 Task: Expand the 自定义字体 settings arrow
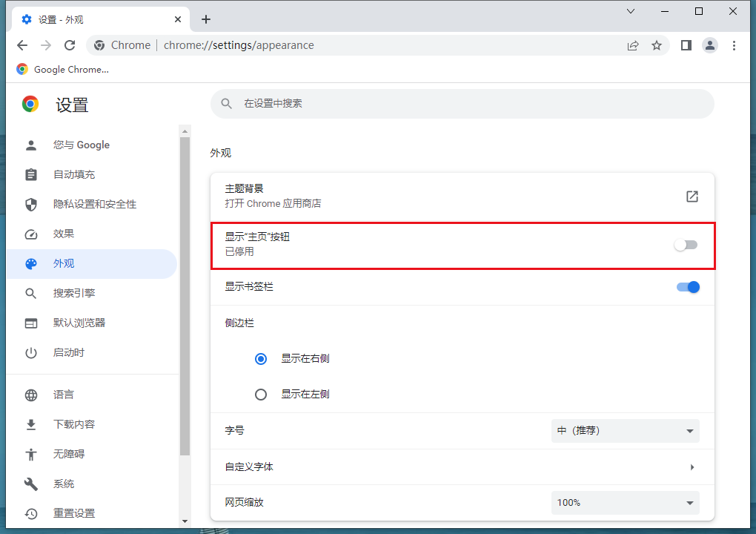tap(692, 467)
